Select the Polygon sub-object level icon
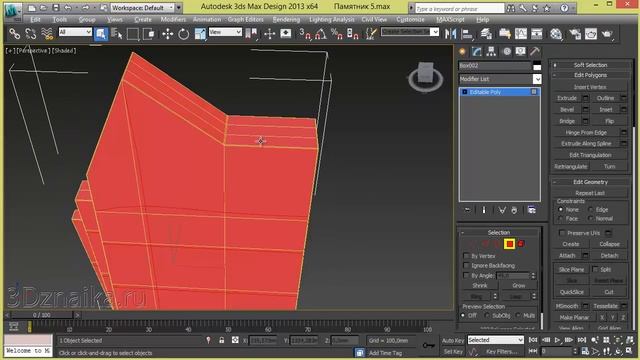 point(509,244)
